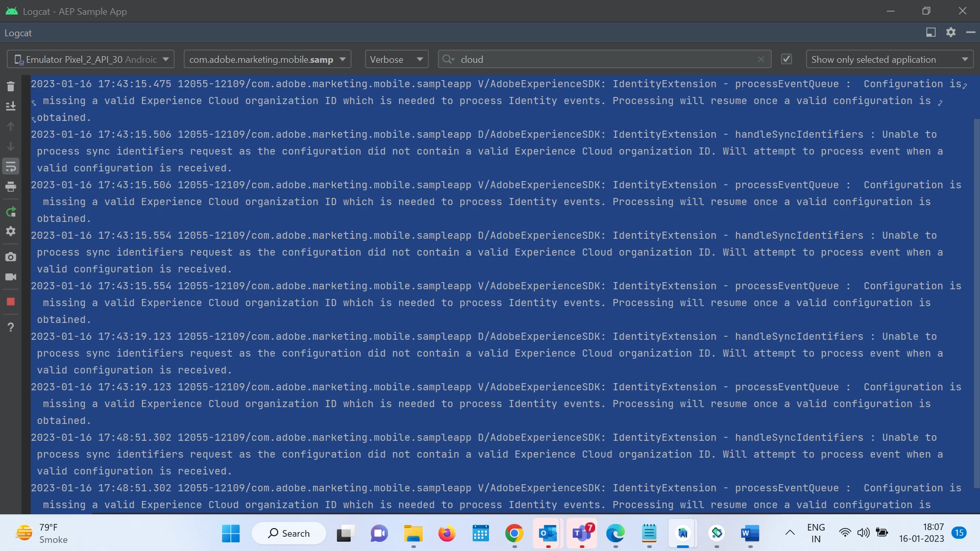
Task: Toggle the Regex checkbox beside search
Action: click(x=787, y=59)
